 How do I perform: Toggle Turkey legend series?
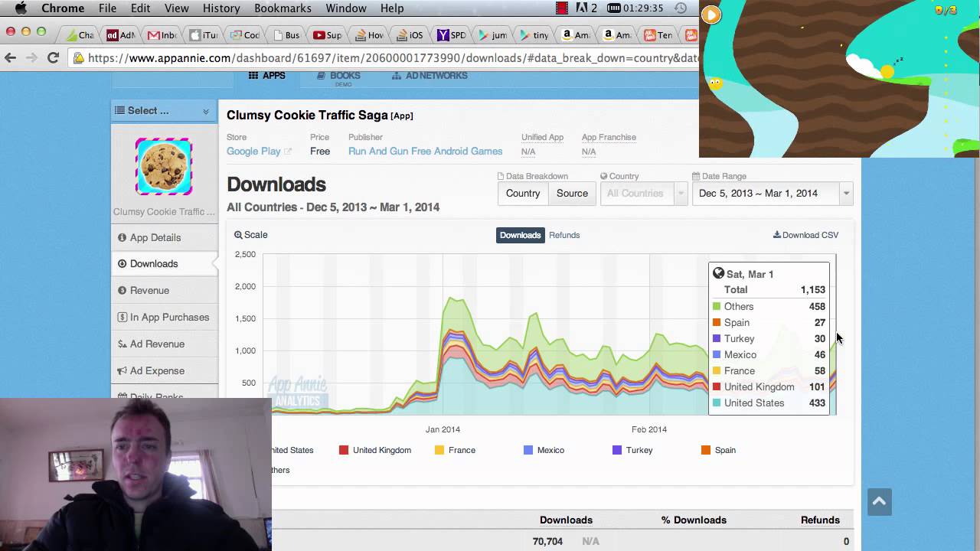(632, 450)
